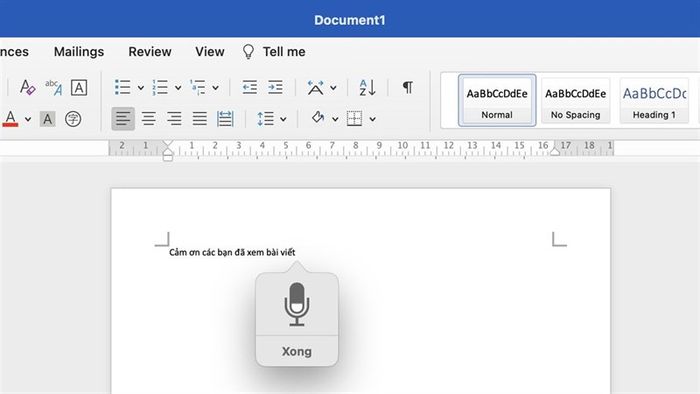Apply a bulleted list
Viewport: 700px width, 394px height.
click(x=123, y=87)
